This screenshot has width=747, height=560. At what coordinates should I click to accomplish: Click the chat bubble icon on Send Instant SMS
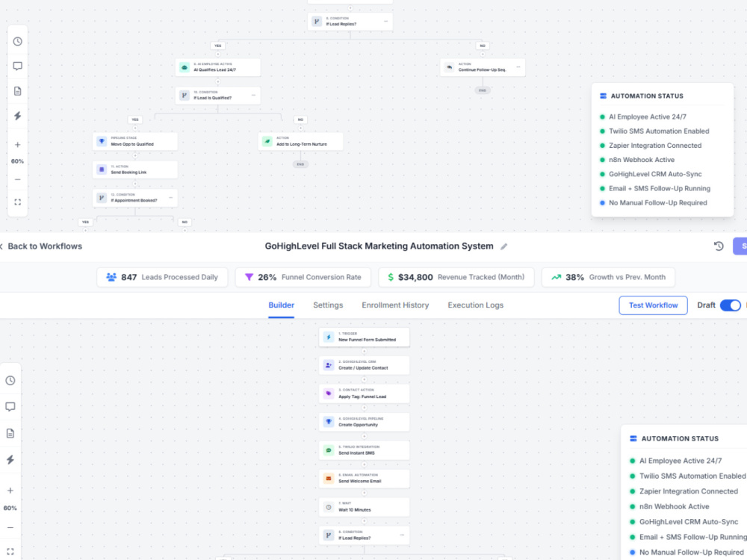point(328,450)
